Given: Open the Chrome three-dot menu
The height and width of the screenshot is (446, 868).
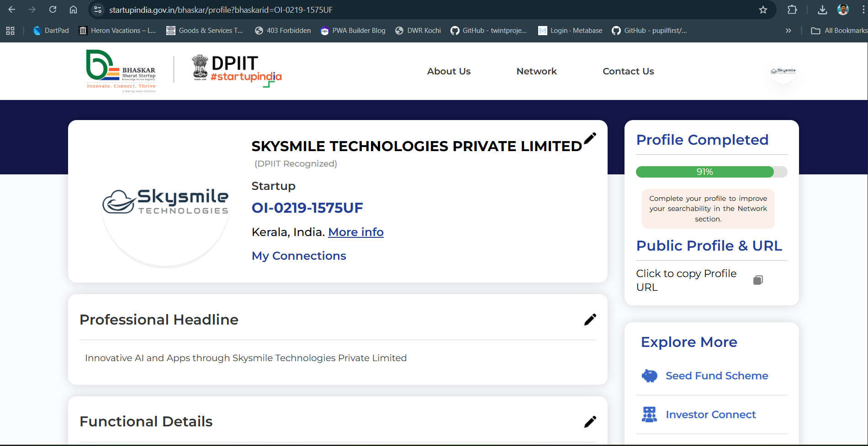Looking at the screenshot, I should [863, 10].
